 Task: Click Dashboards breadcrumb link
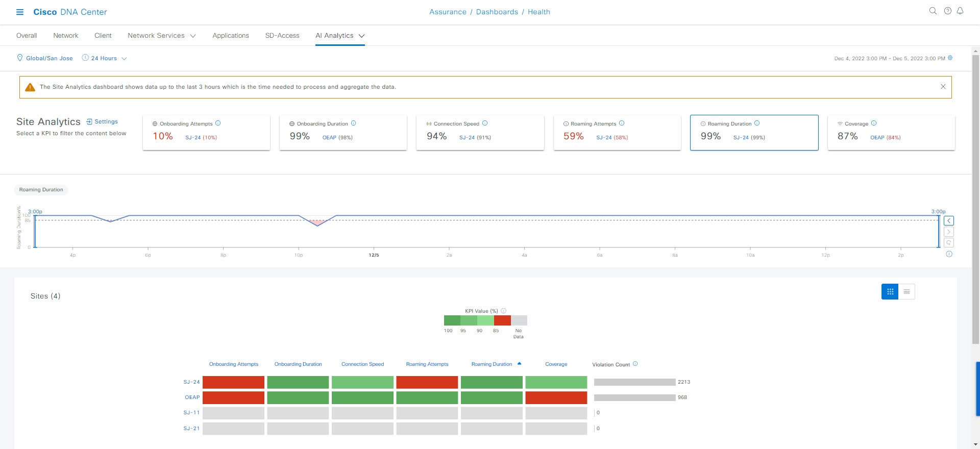click(x=497, y=12)
